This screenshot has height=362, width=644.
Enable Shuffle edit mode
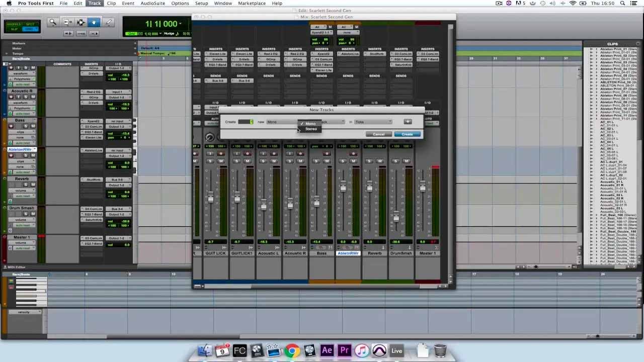coord(15,24)
